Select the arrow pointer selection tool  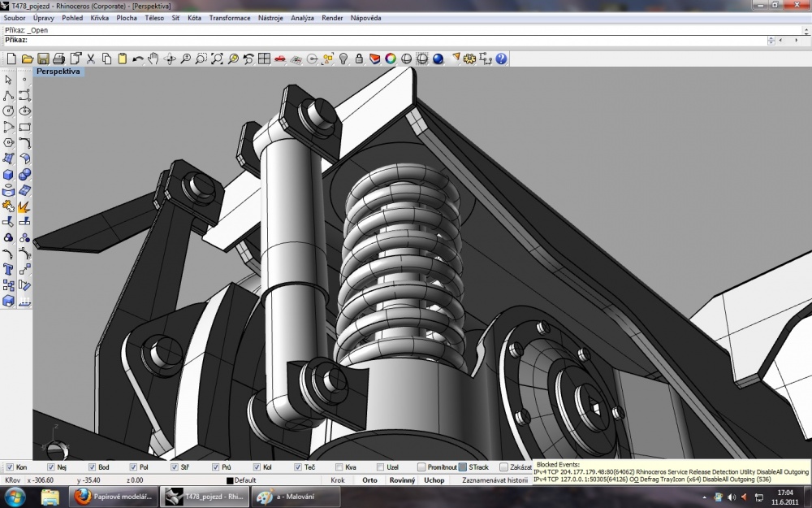(x=8, y=80)
